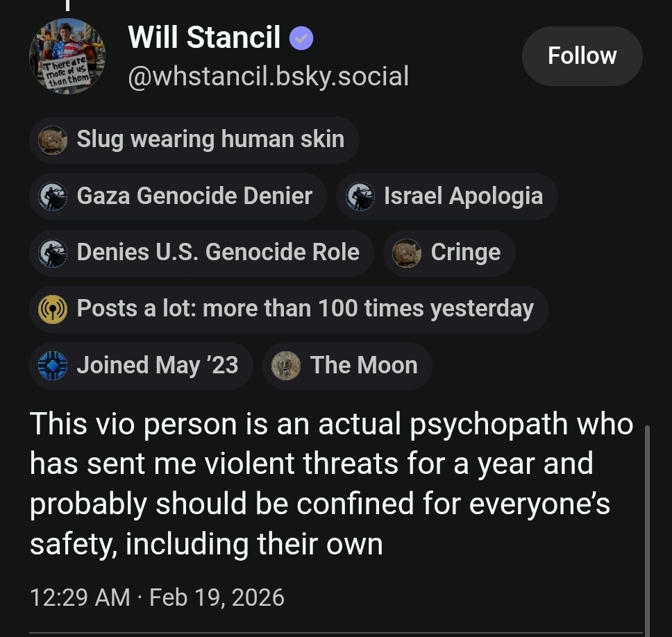The height and width of the screenshot is (637, 672).
Task: Open the 'Posts a lot' label details
Action: point(305,309)
